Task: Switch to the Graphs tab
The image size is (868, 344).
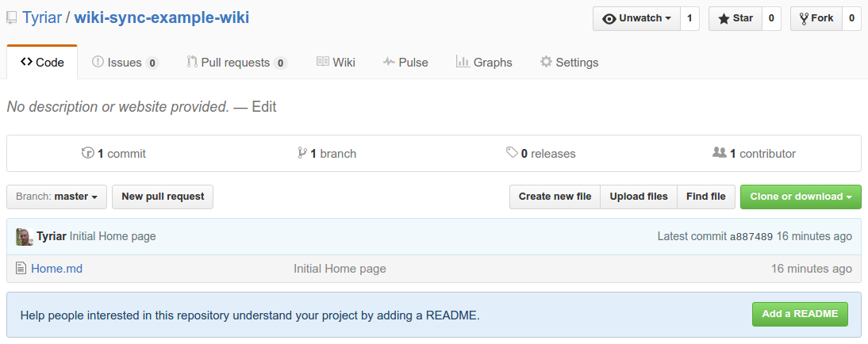Action: [x=484, y=63]
